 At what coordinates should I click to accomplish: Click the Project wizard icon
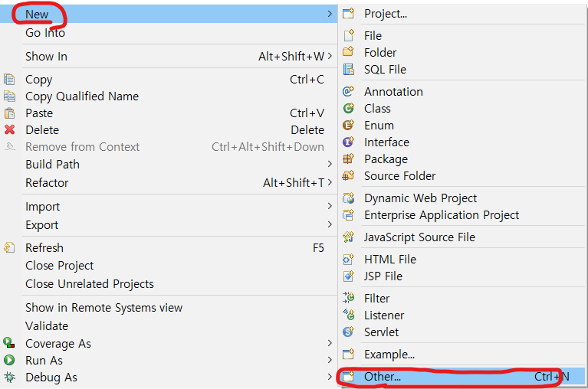pyautogui.click(x=348, y=14)
